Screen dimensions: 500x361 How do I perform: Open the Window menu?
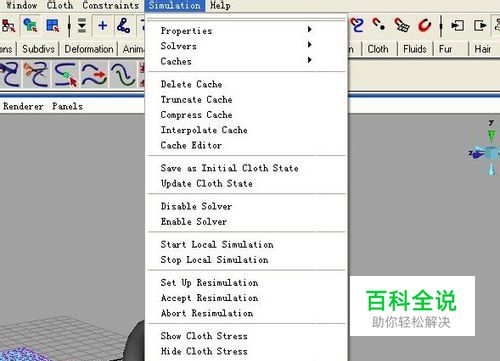pyautogui.click(x=21, y=5)
